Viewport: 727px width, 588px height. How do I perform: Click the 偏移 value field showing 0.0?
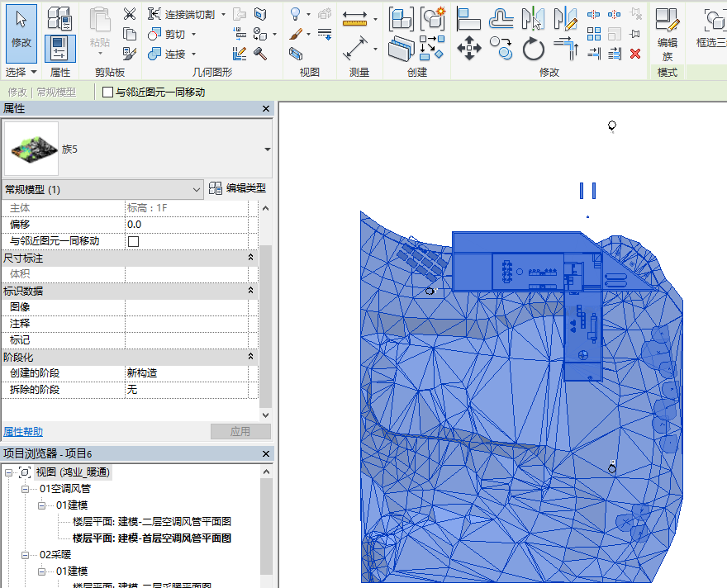[x=187, y=225]
